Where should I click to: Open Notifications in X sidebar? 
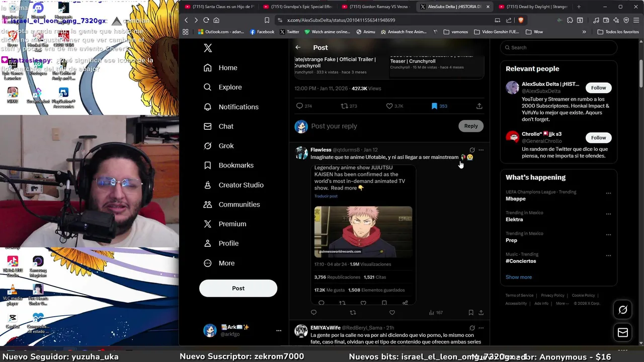231,107
